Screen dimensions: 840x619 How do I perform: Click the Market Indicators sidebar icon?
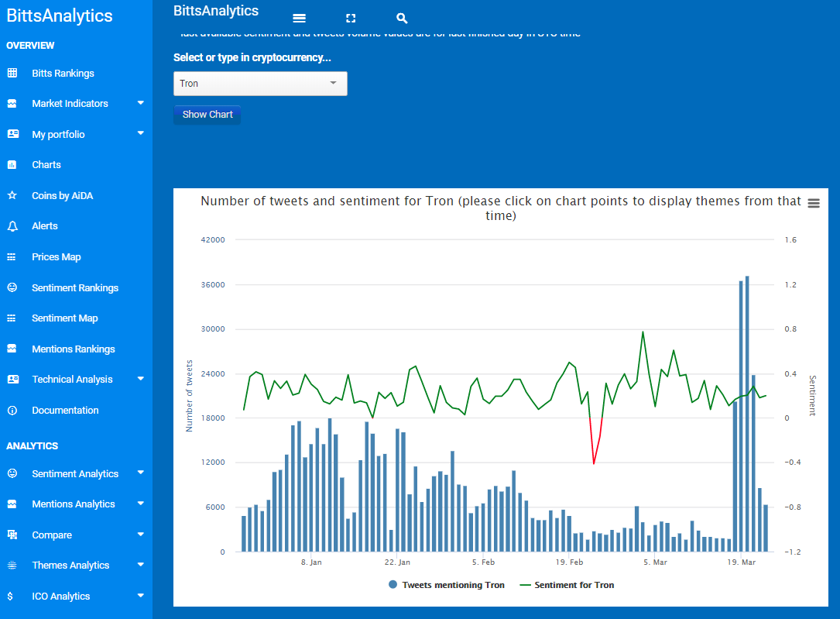point(12,104)
